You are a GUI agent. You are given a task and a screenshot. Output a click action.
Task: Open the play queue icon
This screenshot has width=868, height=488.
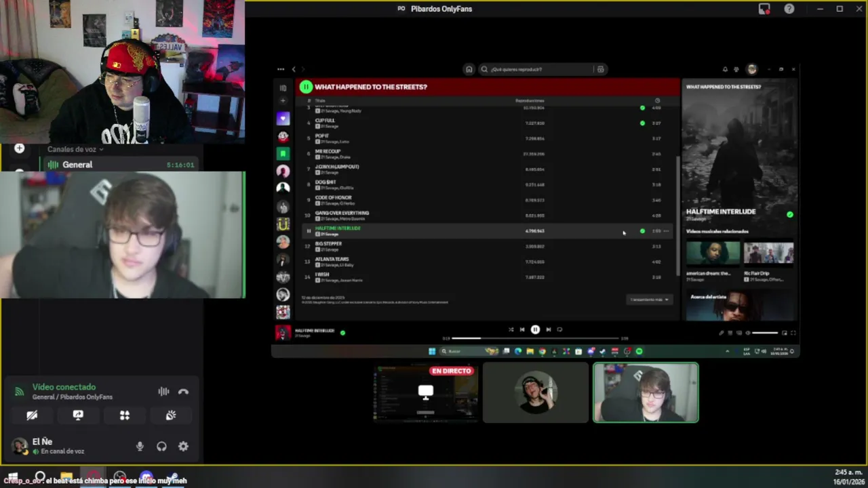tap(730, 333)
